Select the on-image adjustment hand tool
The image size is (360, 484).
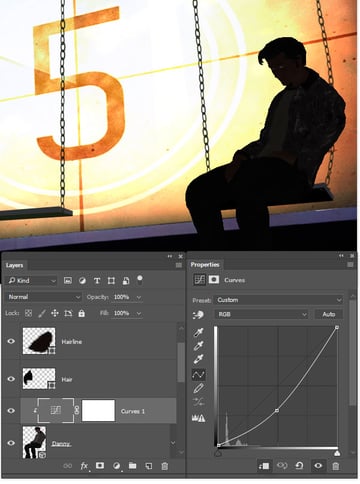[198, 315]
